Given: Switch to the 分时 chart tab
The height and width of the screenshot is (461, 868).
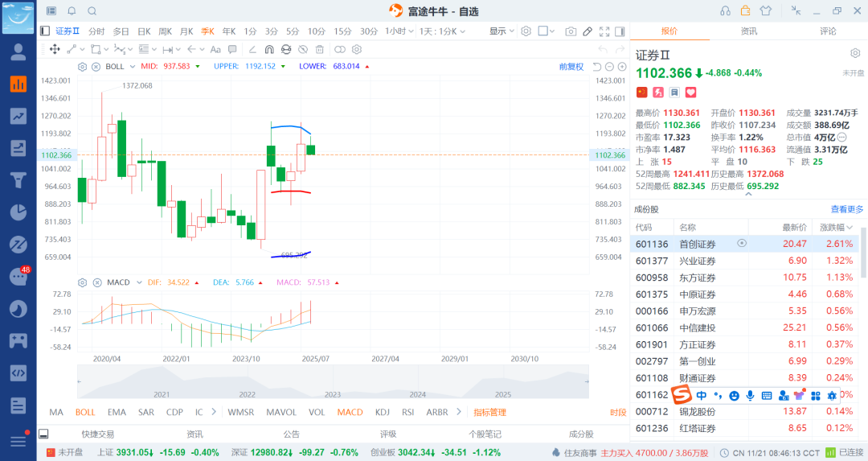Looking at the screenshot, I should [96, 31].
